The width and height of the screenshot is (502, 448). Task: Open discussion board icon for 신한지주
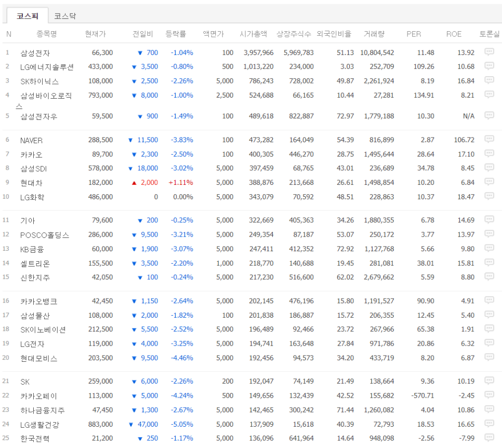coord(489,276)
